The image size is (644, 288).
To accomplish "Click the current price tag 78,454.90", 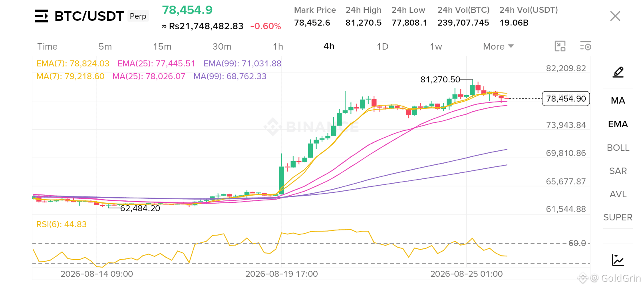I will pos(566,98).
